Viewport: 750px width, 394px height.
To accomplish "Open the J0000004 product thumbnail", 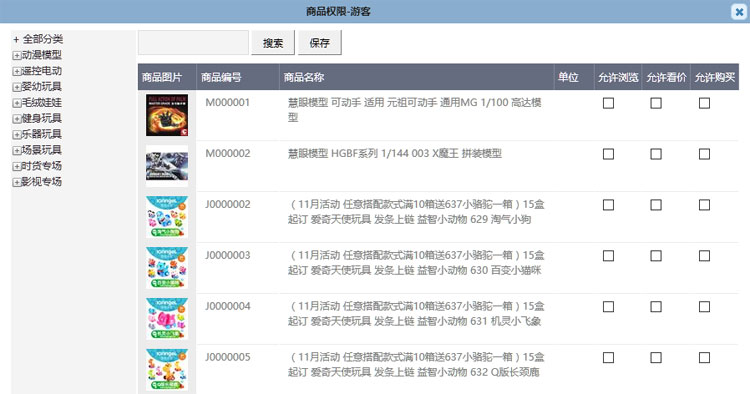I will tap(167, 318).
